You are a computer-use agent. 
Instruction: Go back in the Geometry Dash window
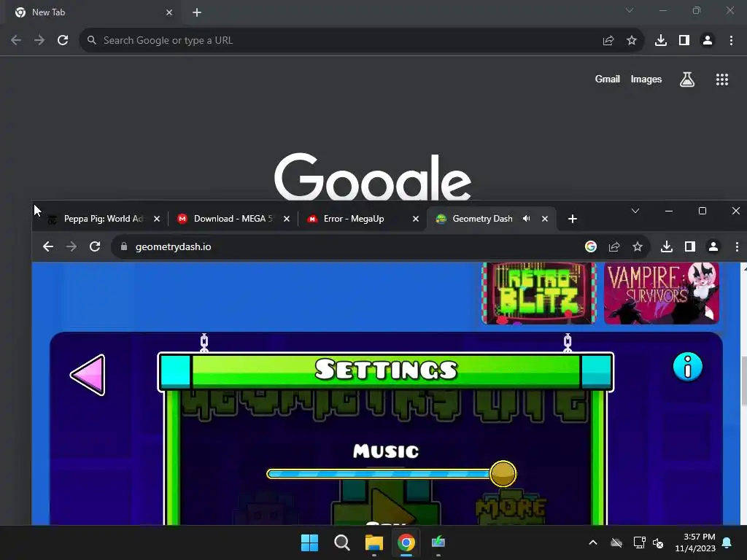[x=47, y=246]
